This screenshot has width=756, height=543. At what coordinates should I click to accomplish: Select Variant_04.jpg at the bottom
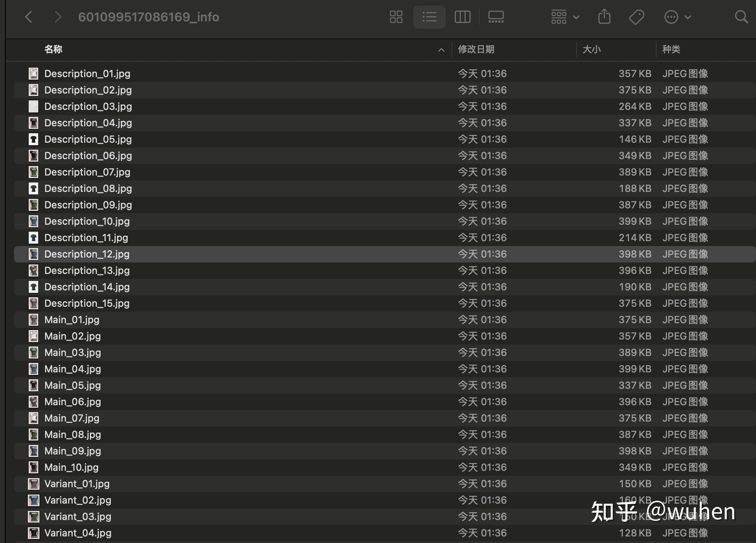[x=78, y=533]
